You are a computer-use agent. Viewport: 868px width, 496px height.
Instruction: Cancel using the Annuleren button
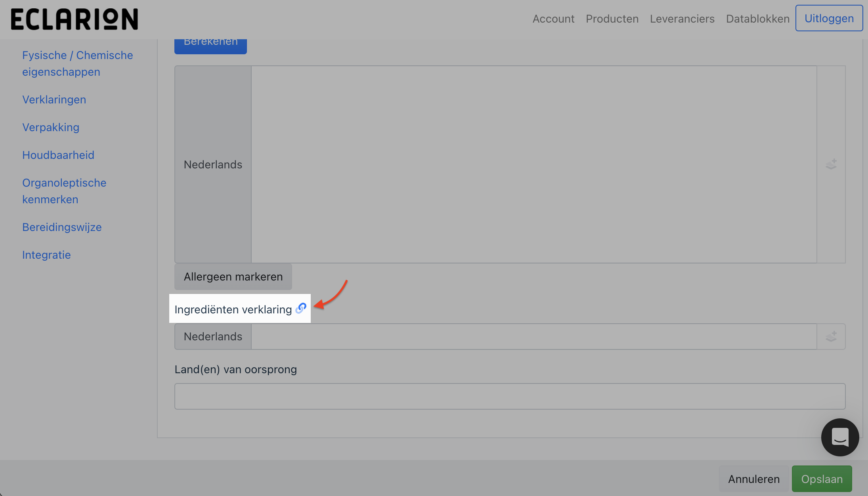(753, 479)
